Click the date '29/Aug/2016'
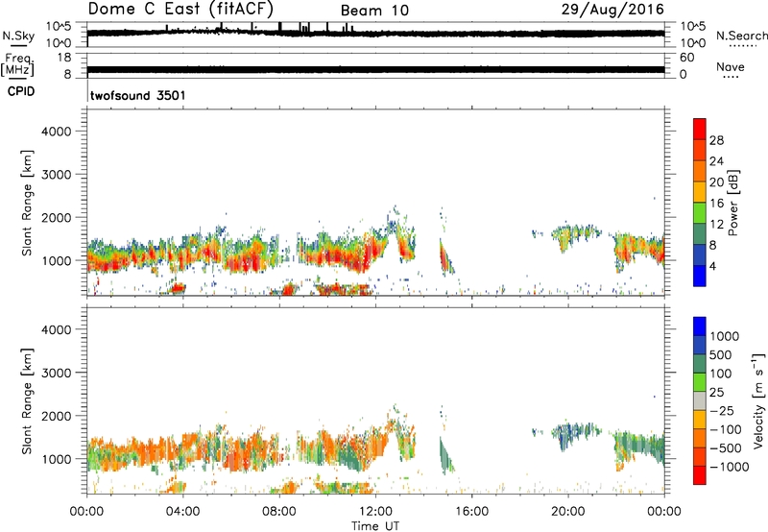The image size is (768, 532). [612, 9]
